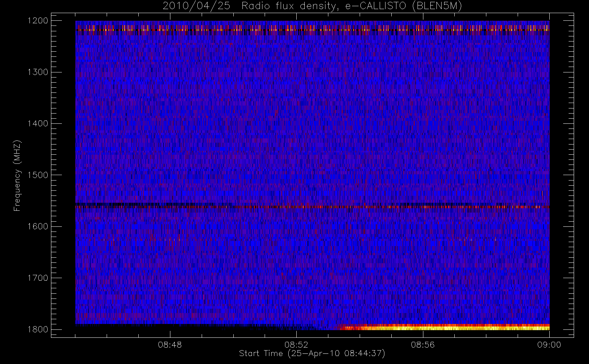Image resolution: width=589 pixels, height=364 pixels.
Task: Click the bright yellow emission band near 1800 MHz
Action: (x=444, y=327)
